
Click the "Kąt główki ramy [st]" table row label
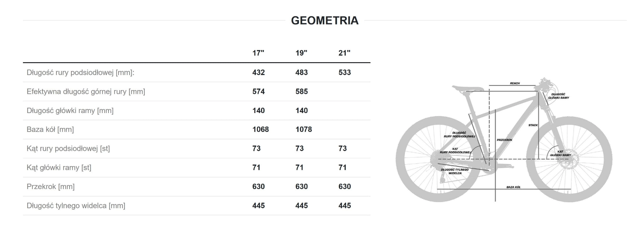[x=59, y=168]
